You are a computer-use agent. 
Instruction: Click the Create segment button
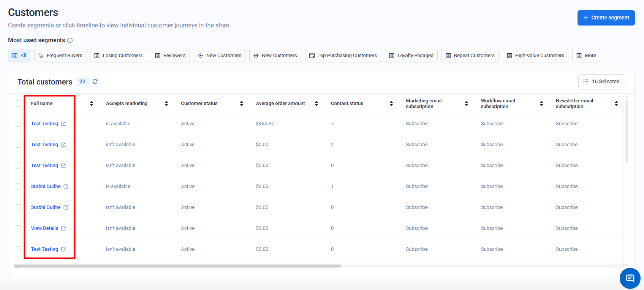(x=606, y=18)
